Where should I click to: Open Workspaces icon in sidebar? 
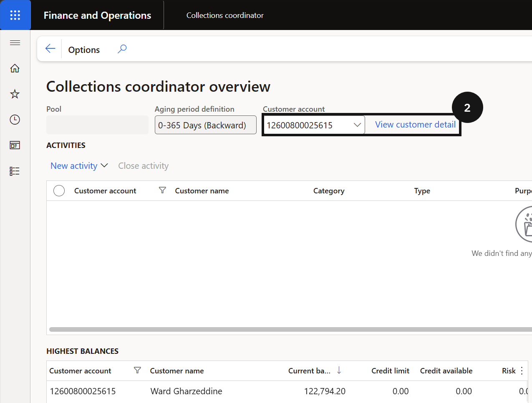[x=15, y=145]
